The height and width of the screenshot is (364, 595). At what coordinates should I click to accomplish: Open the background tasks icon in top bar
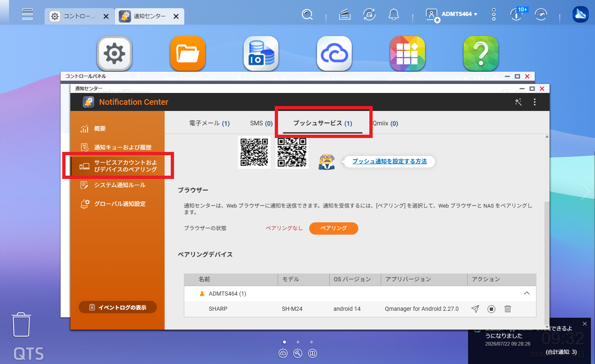click(x=345, y=15)
